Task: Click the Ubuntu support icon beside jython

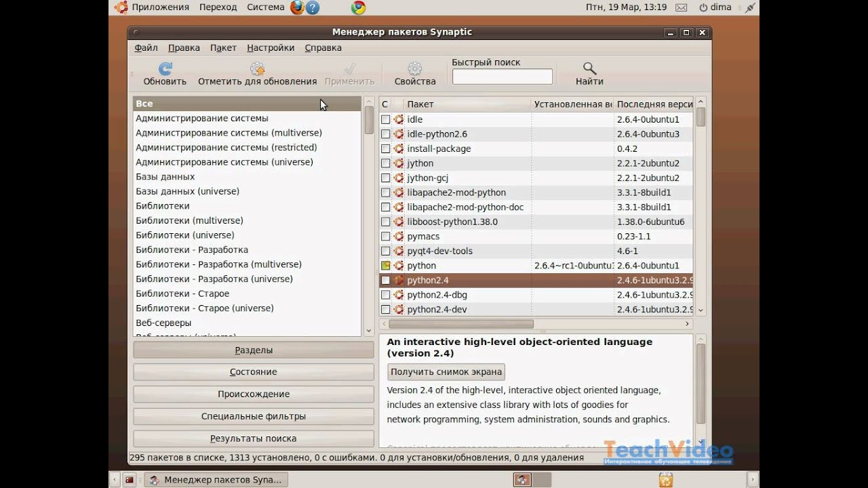Action: click(x=399, y=163)
